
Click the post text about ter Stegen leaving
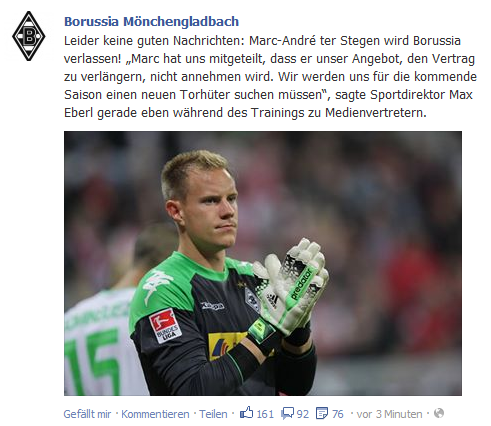coord(270,77)
